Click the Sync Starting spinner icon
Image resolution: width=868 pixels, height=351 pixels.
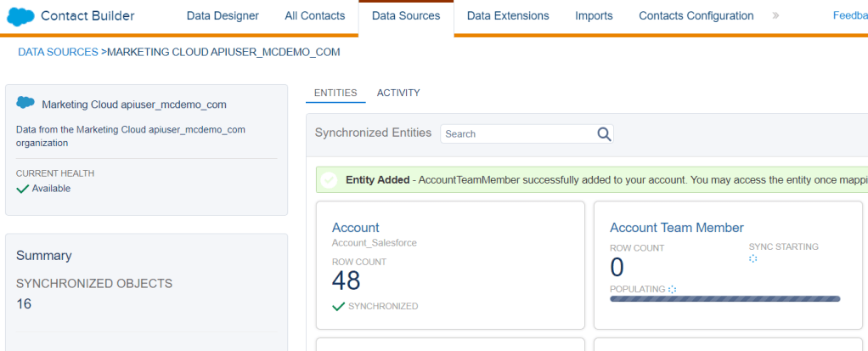point(752,258)
